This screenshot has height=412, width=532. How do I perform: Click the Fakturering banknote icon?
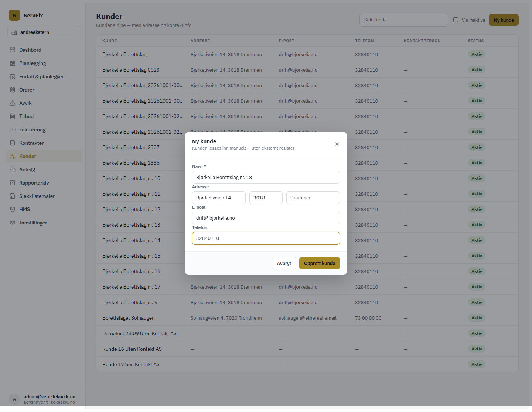[x=13, y=130]
